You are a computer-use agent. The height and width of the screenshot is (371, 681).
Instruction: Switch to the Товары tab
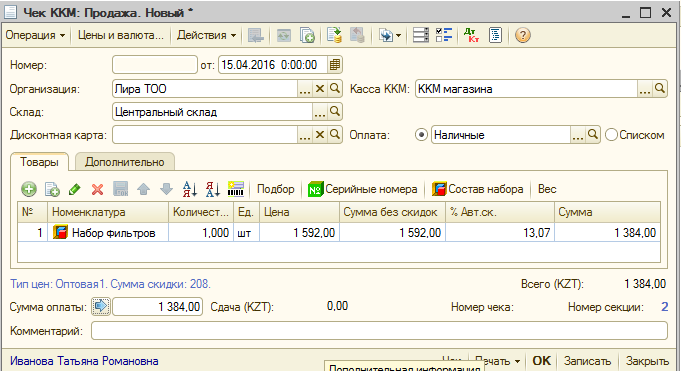coord(39,162)
